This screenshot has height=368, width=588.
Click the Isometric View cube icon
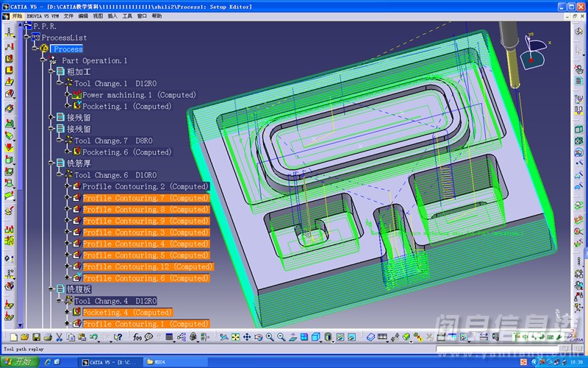pos(315,337)
